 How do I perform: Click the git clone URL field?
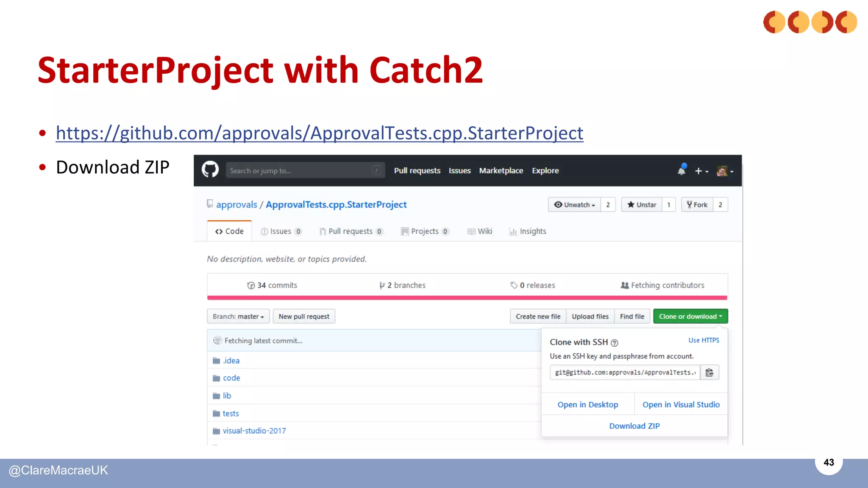click(x=625, y=372)
